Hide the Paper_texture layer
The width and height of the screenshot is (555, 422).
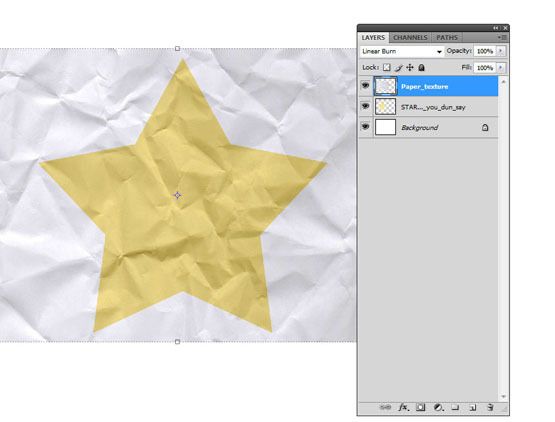(365, 86)
